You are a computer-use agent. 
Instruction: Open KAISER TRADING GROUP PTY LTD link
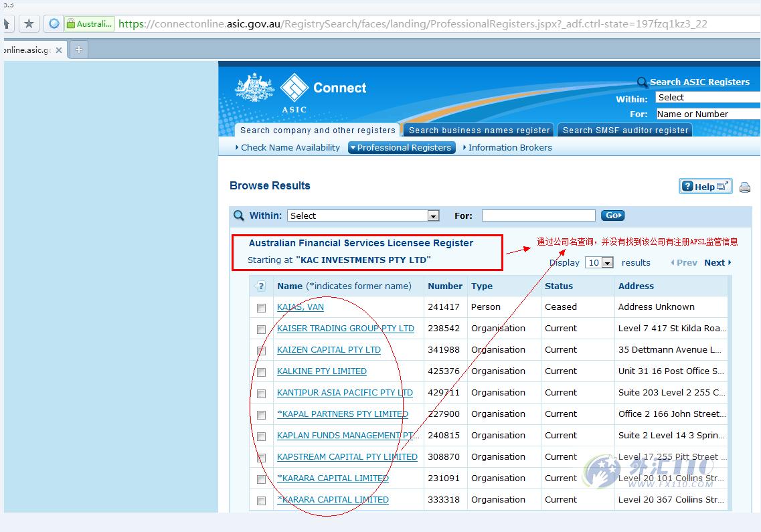(x=345, y=328)
